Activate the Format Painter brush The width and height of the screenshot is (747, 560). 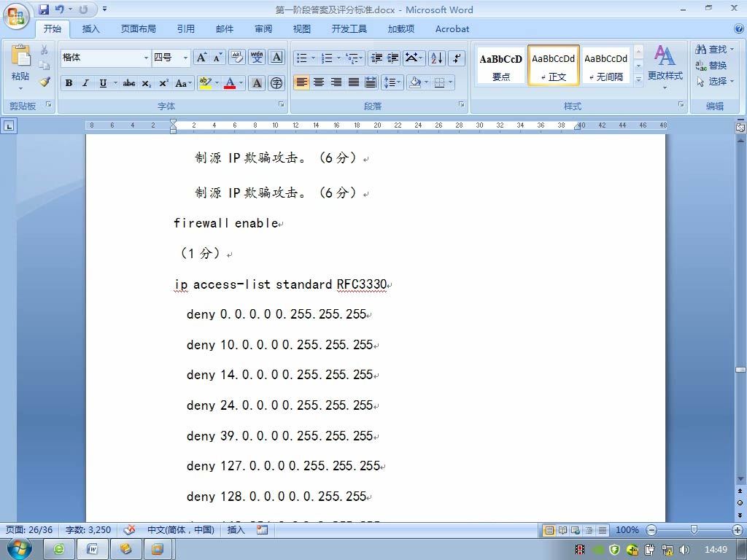point(44,82)
